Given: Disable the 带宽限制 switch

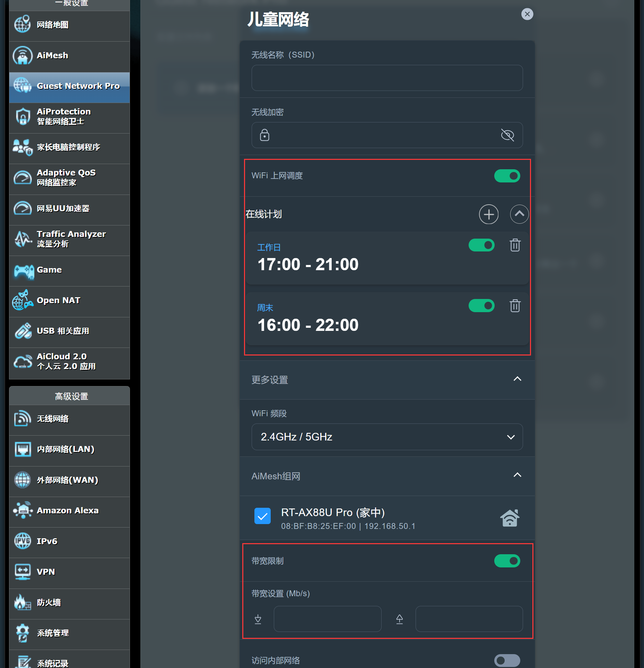Looking at the screenshot, I should click(507, 561).
